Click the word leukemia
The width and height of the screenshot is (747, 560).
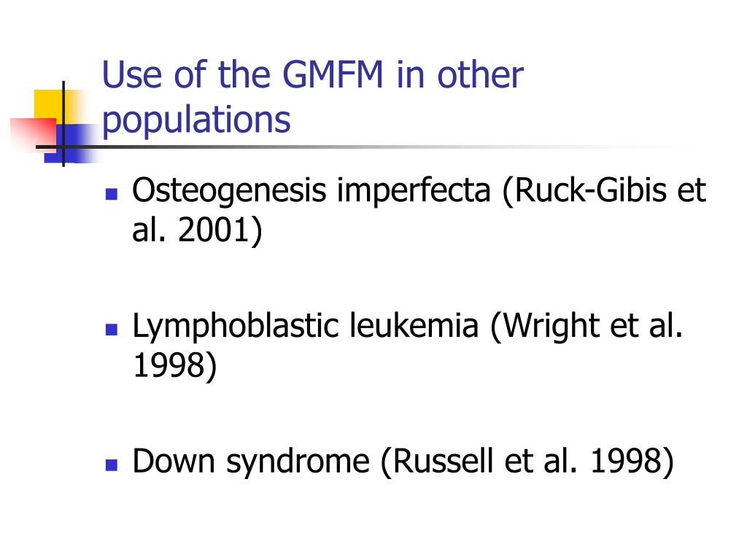coord(414,326)
